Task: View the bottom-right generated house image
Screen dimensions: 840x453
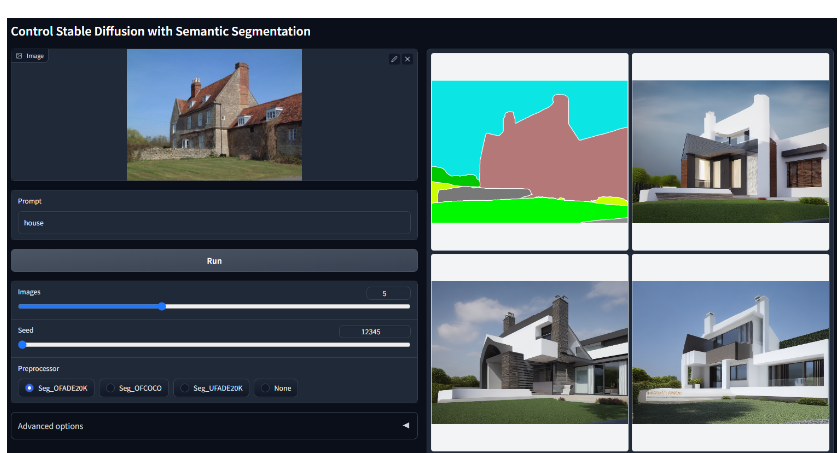Action: (x=731, y=352)
